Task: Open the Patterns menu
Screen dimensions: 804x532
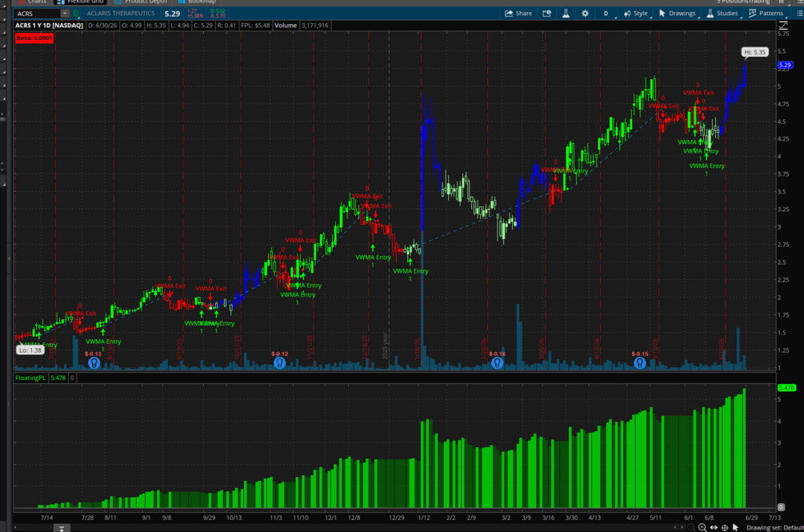Action: click(x=766, y=14)
